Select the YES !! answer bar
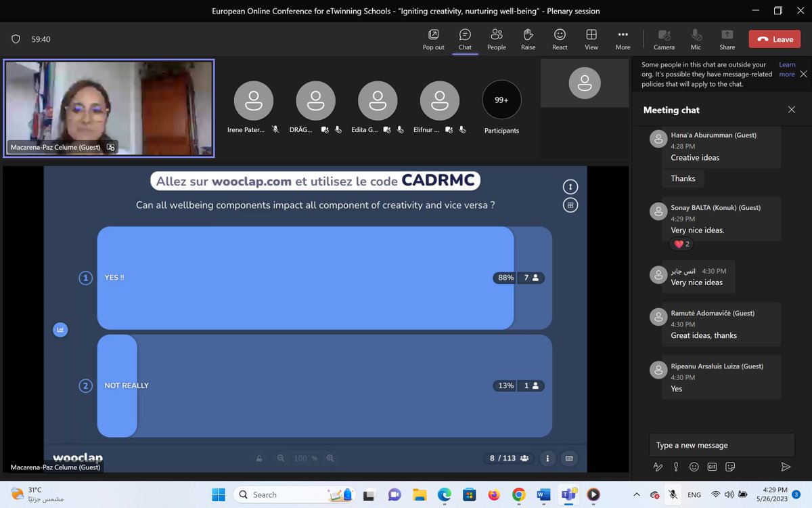Image resolution: width=812 pixels, height=508 pixels. point(325,278)
